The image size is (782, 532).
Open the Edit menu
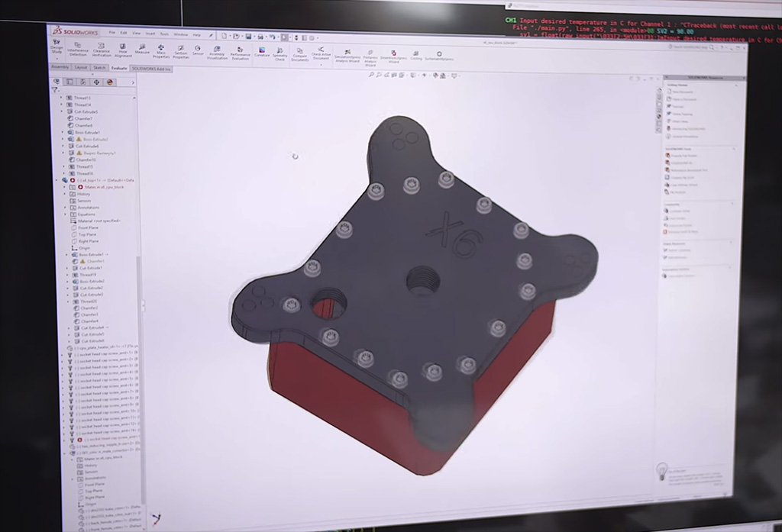[124, 33]
